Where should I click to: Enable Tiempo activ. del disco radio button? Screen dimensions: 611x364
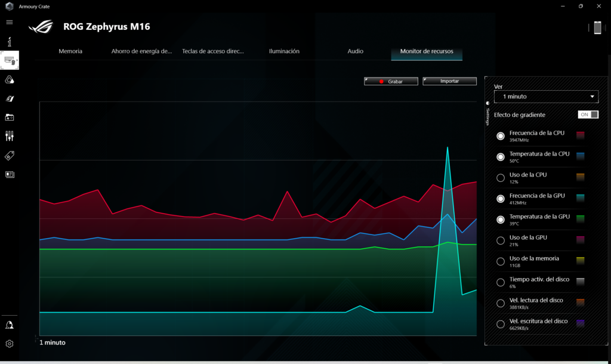click(501, 283)
